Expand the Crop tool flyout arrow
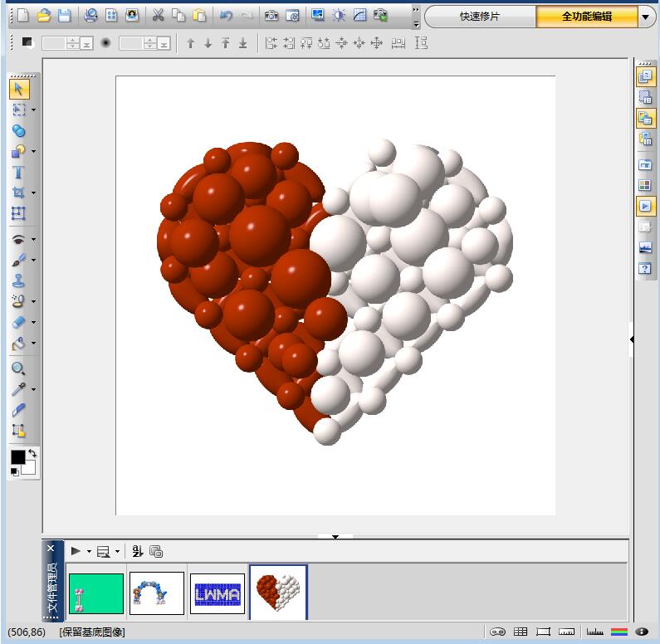660x644 pixels. 34,193
